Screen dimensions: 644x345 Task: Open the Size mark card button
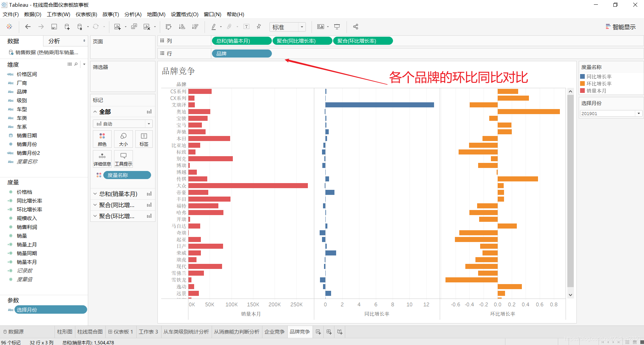[123, 139]
